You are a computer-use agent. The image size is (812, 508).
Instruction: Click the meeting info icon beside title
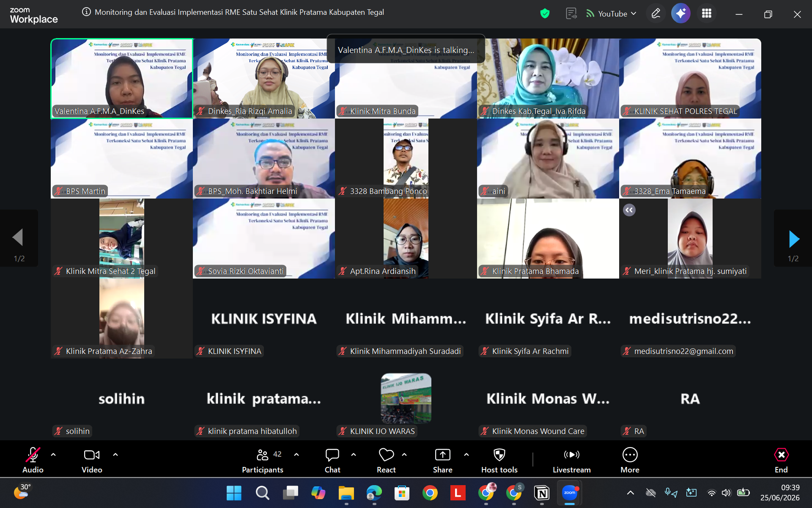[86, 12]
